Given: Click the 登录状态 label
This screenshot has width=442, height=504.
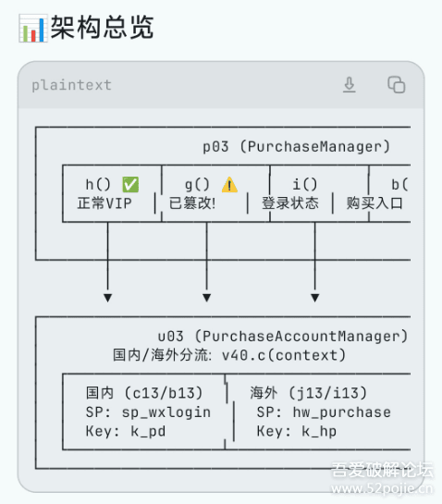Looking at the screenshot, I should [x=290, y=203].
